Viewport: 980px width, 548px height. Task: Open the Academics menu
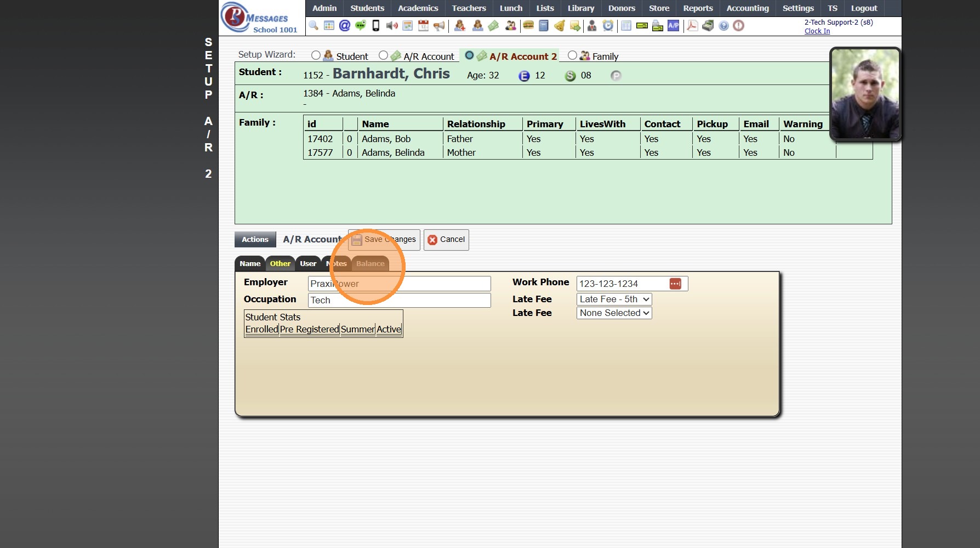pyautogui.click(x=418, y=8)
